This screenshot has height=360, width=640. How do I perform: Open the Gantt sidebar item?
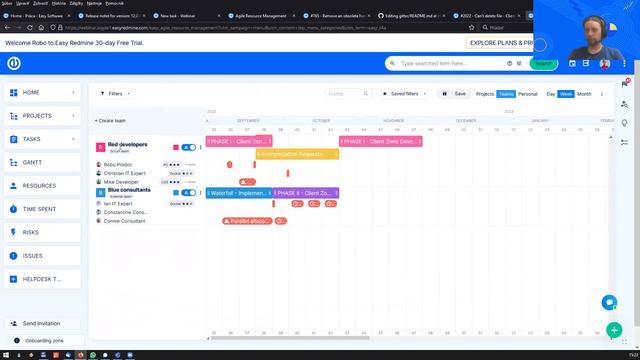[42, 162]
